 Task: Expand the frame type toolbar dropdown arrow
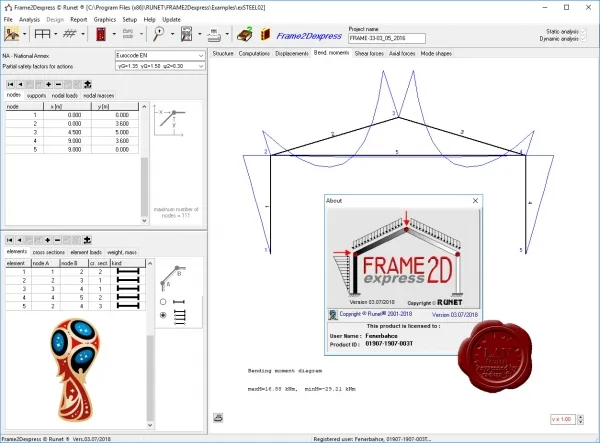point(55,34)
